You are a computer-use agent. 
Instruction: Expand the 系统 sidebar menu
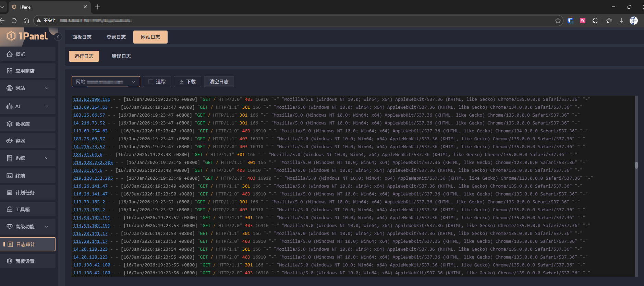(x=47, y=158)
